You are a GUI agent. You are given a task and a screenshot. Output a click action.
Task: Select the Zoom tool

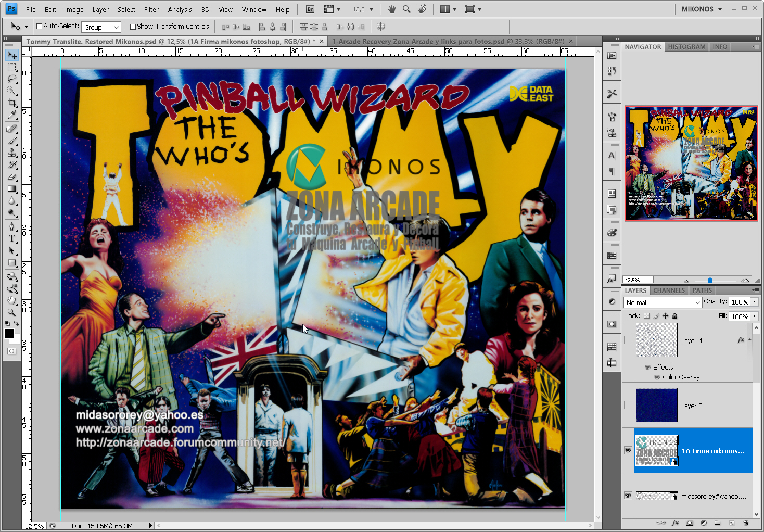click(x=11, y=313)
